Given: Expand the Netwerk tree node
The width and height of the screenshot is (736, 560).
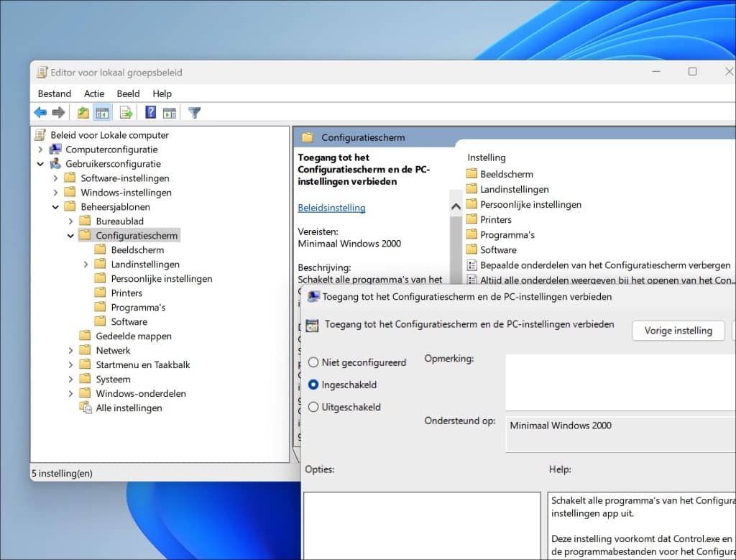Looking at the screenshot, I should pos(70,350).
